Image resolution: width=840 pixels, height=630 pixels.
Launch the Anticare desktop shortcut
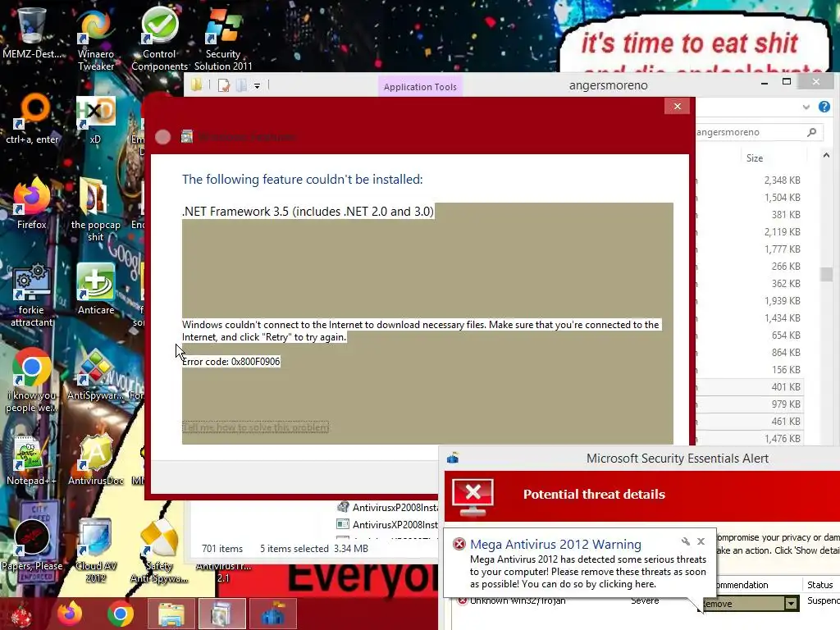click(95, 290)
